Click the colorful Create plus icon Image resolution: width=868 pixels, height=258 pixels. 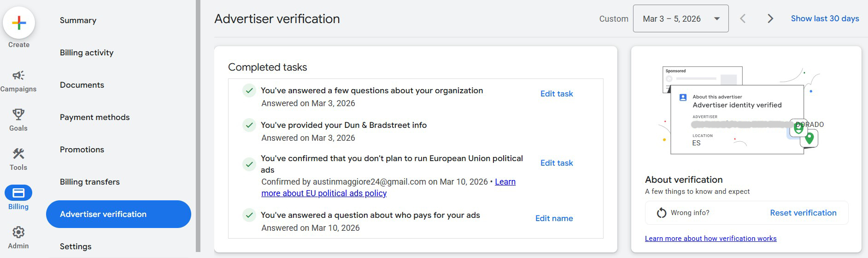[19, 23]
